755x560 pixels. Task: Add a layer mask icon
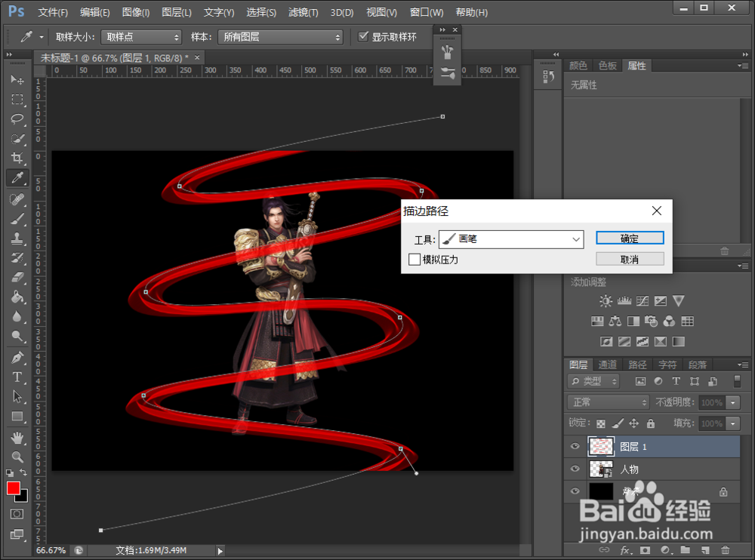646,550
